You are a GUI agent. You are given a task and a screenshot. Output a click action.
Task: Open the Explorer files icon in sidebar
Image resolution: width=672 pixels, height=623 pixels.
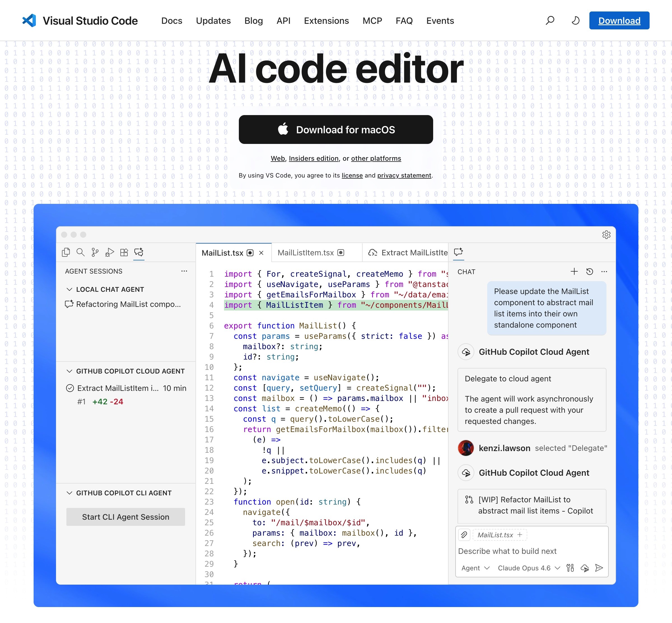[66, 252]
